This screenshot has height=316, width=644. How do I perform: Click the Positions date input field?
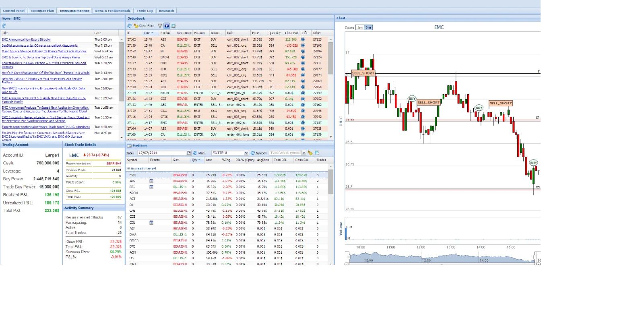pyautogui.click(x=161, y=153)
